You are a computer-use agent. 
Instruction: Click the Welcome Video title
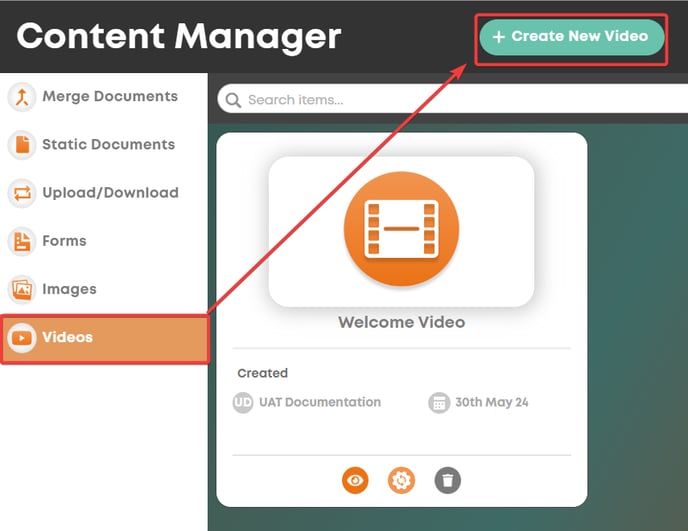pyautogui.click(x=401, y=322)
